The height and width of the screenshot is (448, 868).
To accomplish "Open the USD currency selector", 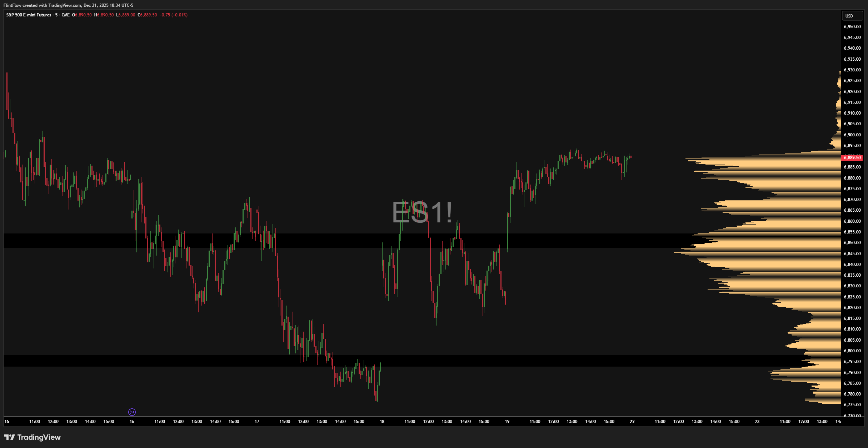I will pos(852,16).
